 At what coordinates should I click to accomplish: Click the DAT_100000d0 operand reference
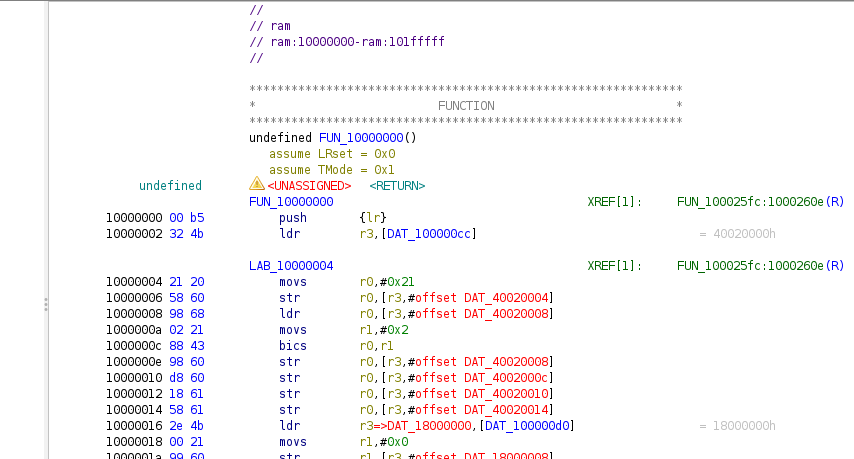click(528, 426)
